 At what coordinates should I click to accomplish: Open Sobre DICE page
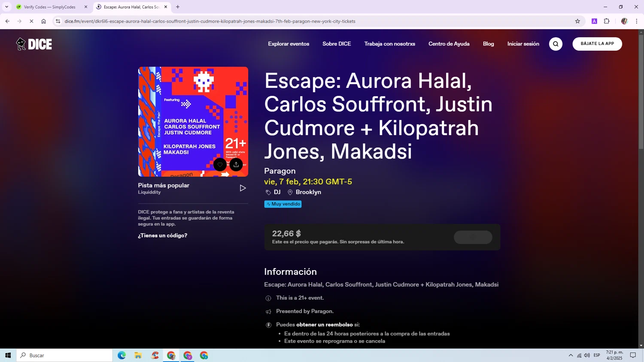point(337,44)
